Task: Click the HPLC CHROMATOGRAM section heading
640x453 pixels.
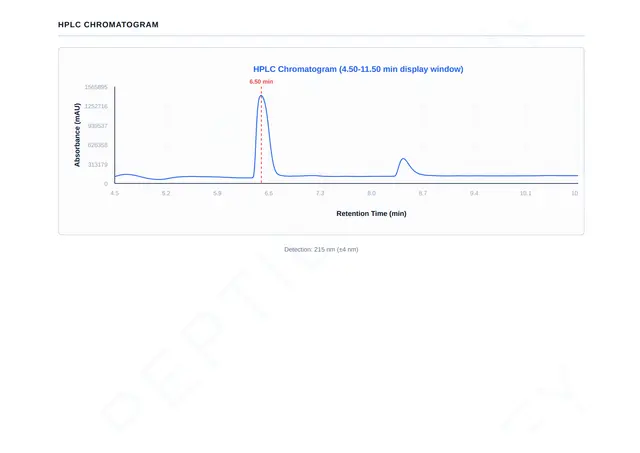Action: click(x=108, y=24)
